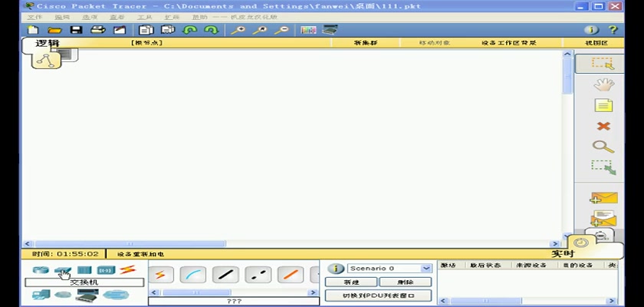Select the lightning bolt Connections category
644x307 pixels.
pyautogui.click(x=127, y=270)
